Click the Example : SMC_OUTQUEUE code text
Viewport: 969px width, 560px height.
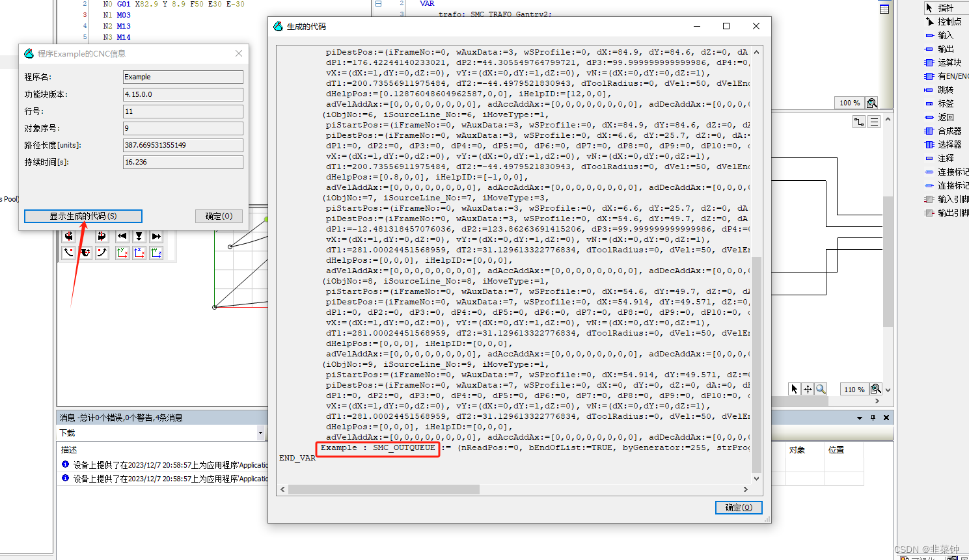click(378, 447)
